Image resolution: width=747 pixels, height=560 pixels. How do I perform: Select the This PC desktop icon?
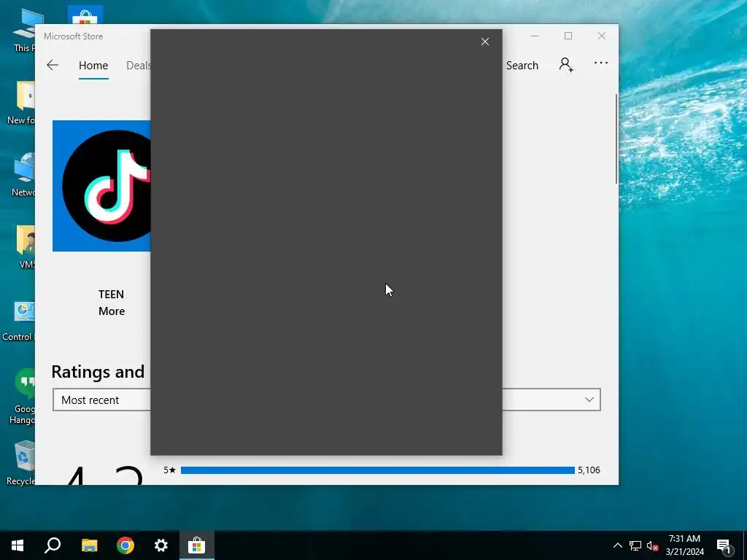pyautogui.click(x=24, y=31)
